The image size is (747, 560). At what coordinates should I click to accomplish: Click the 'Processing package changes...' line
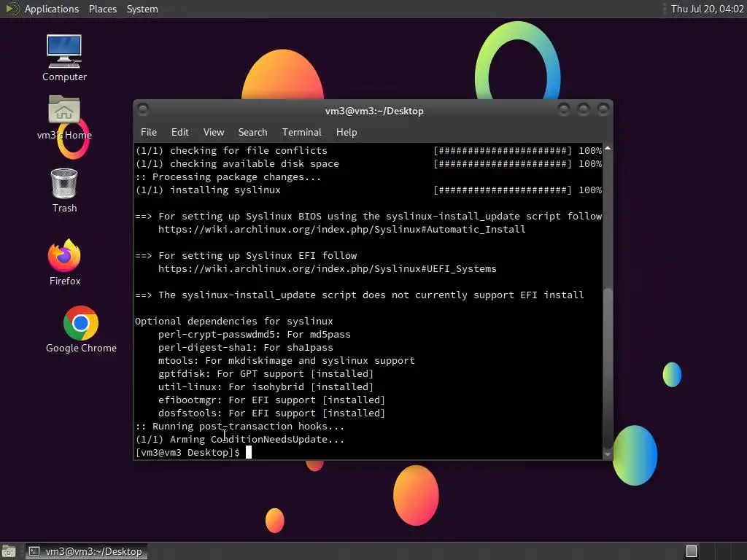pyautogui.click(x=228, y=177)
